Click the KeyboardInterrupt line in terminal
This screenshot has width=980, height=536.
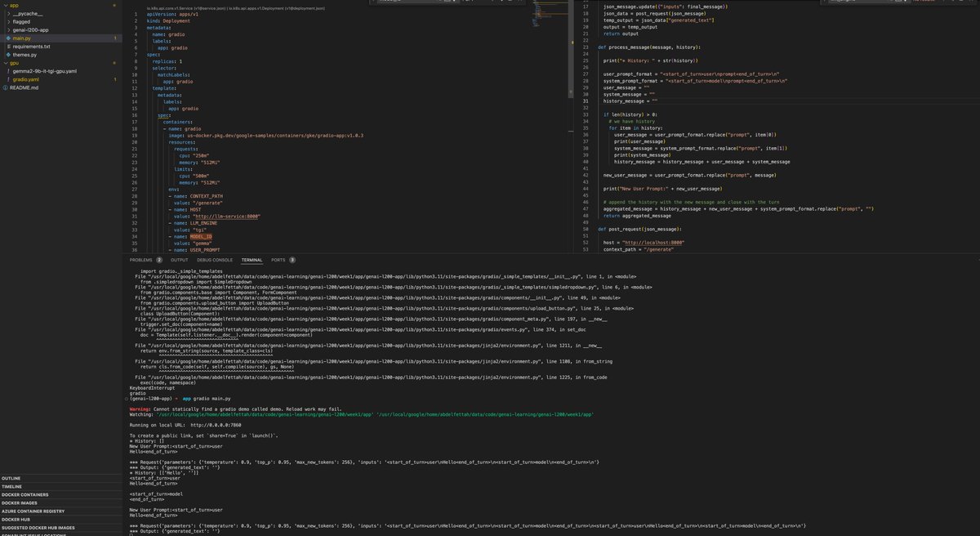(x=151, y=388)
